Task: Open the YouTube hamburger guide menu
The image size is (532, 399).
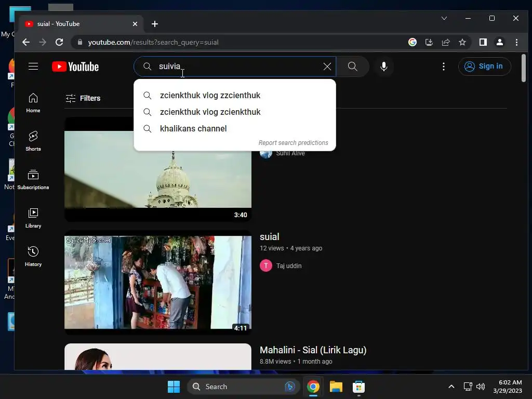Action: tap(33, 66)
